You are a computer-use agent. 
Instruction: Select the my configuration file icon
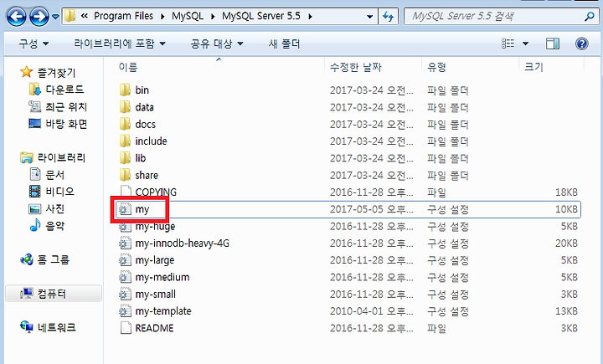click(124, 209)
